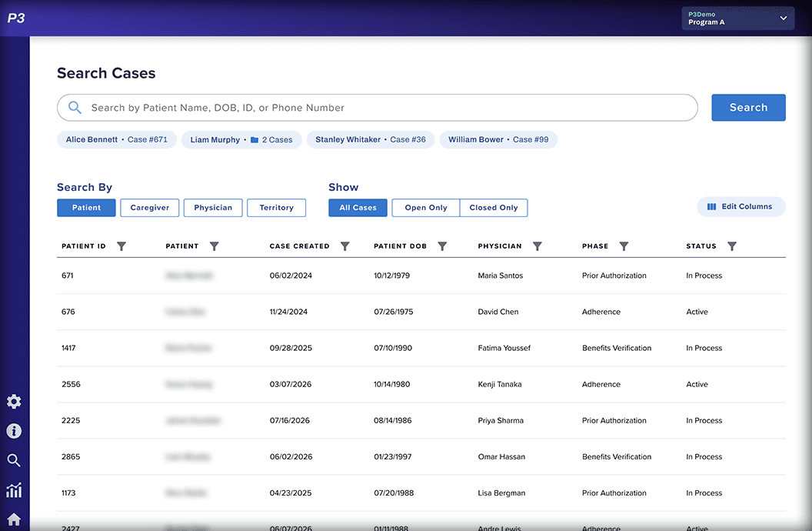Click physician Maria Santos

click(x=501, y=276)
